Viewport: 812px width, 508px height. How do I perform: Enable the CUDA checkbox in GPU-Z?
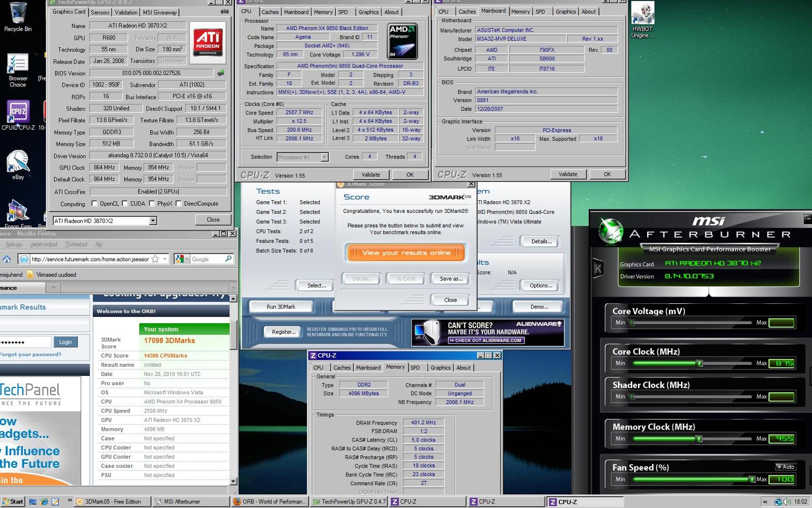[x=125, y=204]
